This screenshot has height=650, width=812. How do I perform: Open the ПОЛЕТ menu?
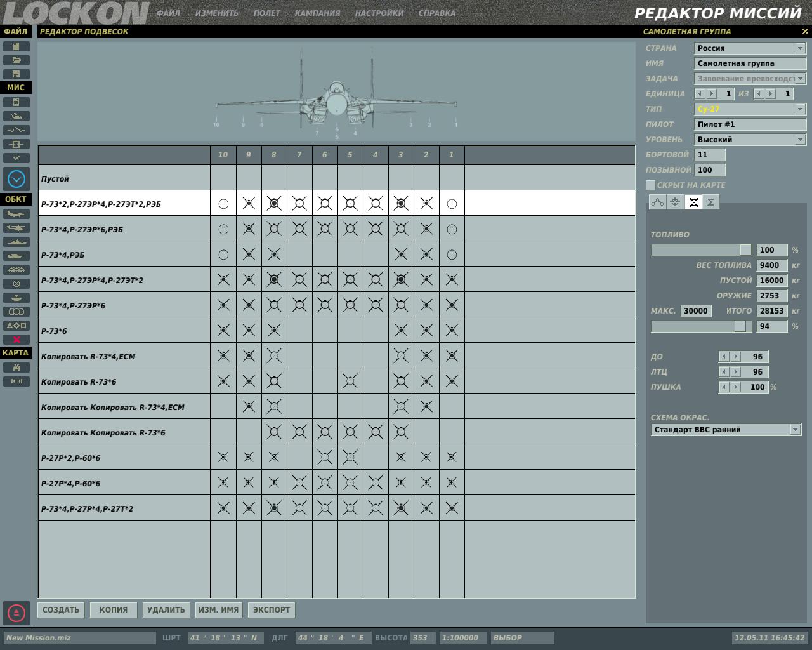tap(266, 13)
